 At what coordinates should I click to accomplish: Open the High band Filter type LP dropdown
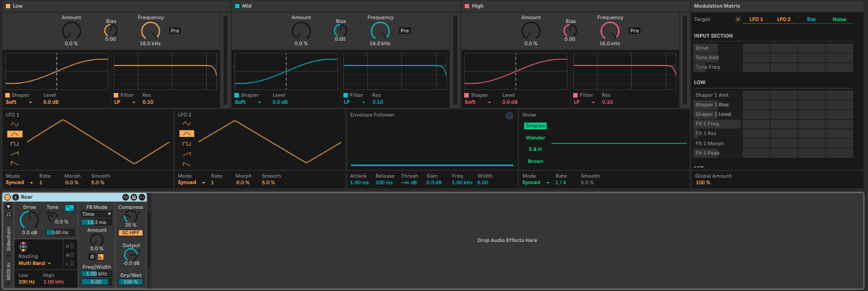pos(585,102)
